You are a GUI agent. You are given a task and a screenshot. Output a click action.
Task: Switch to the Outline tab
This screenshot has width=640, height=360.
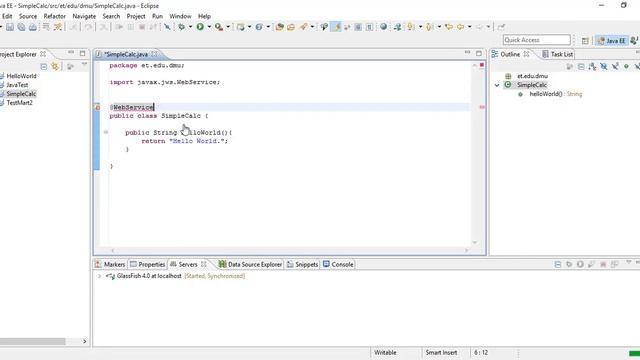coord(510,54)
